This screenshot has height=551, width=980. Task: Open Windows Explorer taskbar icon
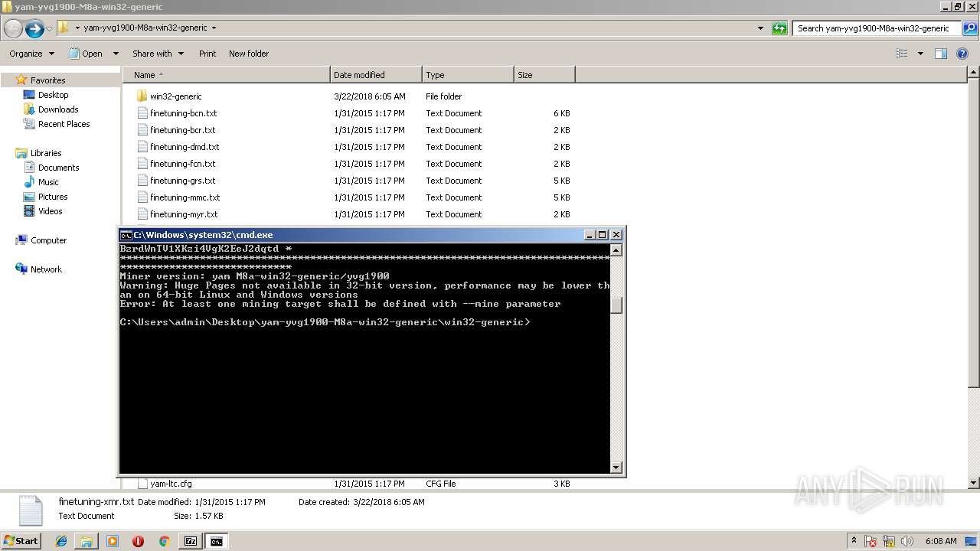87,541
